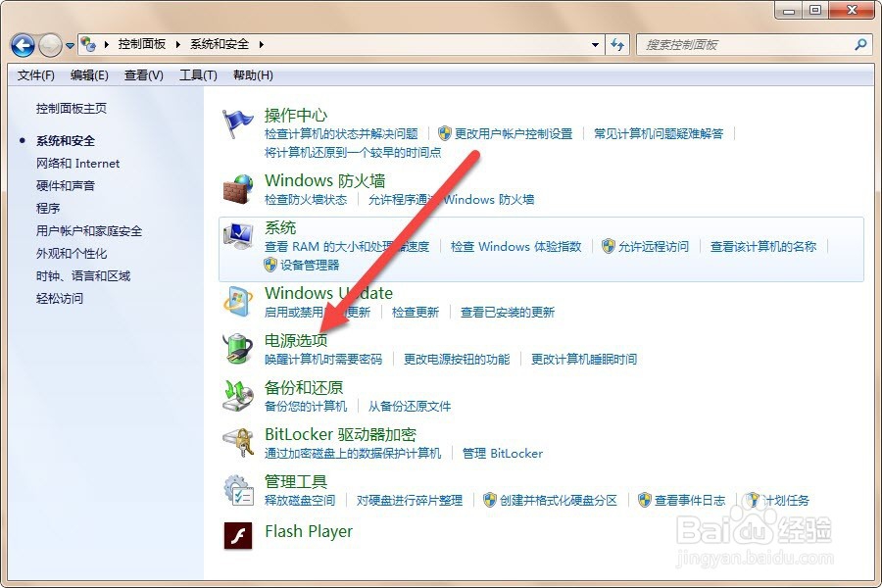Click the Forward navigation arrow button
The height and width of the screenshot is (588, 882).
click(50, 45)
